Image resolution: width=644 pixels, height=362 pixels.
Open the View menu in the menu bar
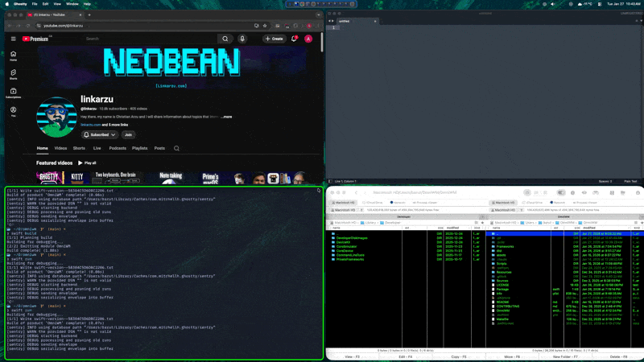pyautogui.click(x=57, y=4)
